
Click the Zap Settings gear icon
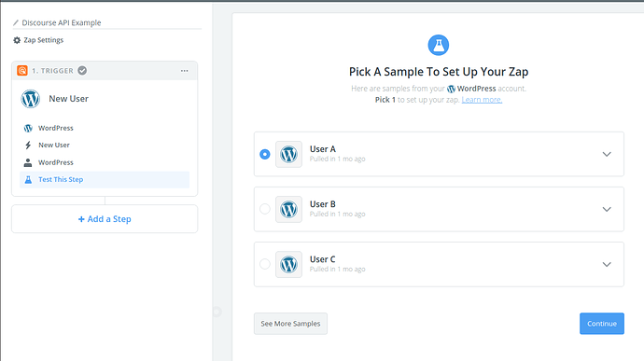pyautogui.click(x=17, y=40)
